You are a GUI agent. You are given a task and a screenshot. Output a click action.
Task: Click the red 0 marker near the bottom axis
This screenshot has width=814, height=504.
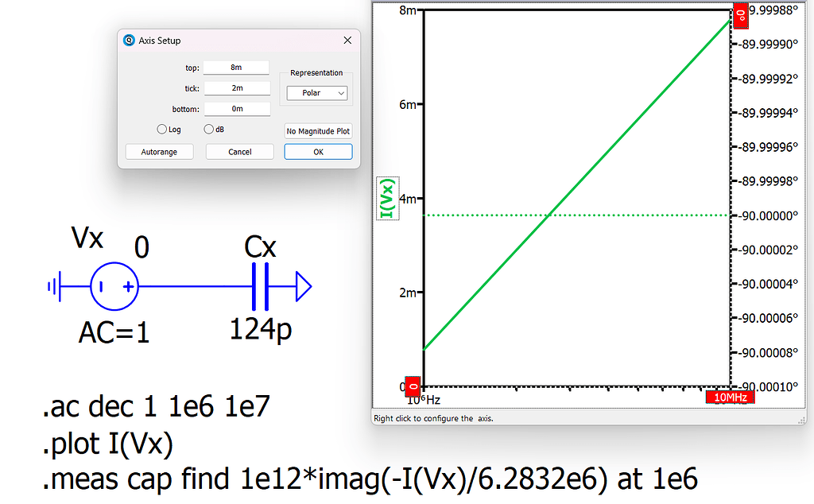click(413, 386)
